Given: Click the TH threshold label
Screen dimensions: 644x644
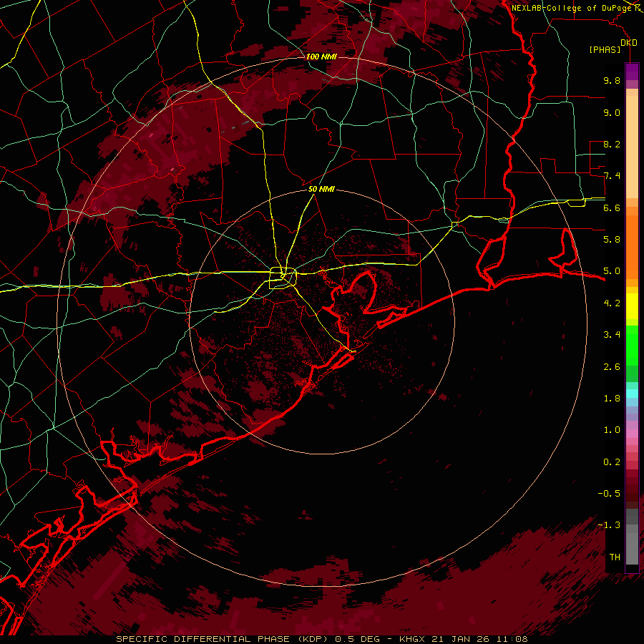Looking at the screenshot, I should click(x=615, y=557).
